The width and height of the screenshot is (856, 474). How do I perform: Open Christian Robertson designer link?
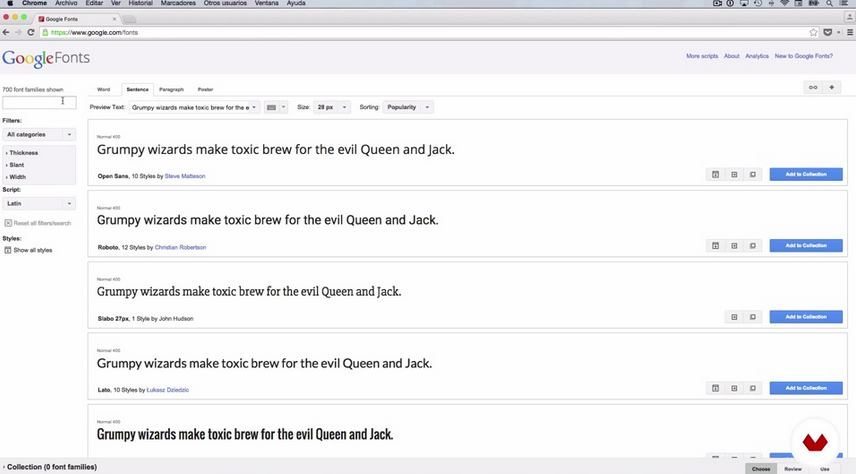point(181,247)
